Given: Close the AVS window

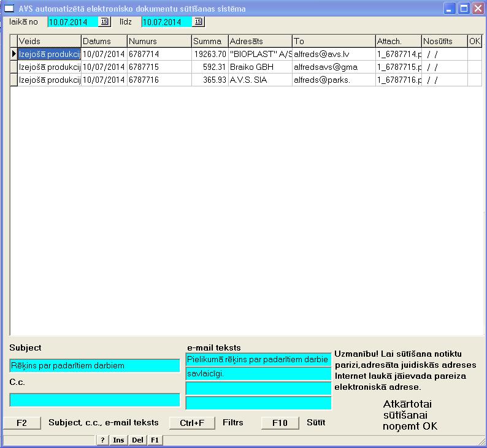Looking at the screenshot, I should [x=478, y=9].
